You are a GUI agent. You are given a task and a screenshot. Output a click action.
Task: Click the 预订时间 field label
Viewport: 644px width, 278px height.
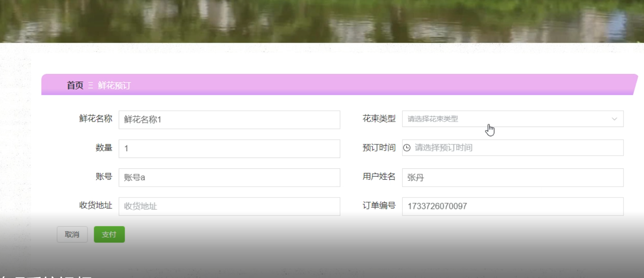pyautogui.click(x=379, y=148)
